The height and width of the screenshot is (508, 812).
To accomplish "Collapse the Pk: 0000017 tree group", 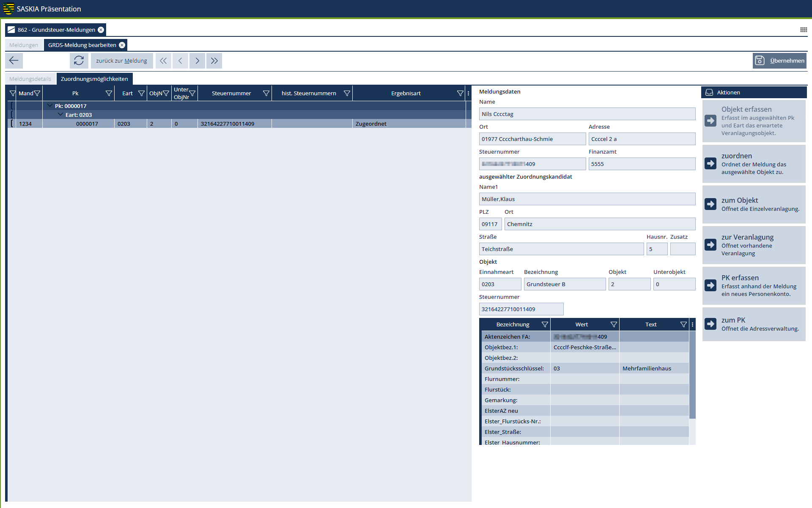I will 50,106.
